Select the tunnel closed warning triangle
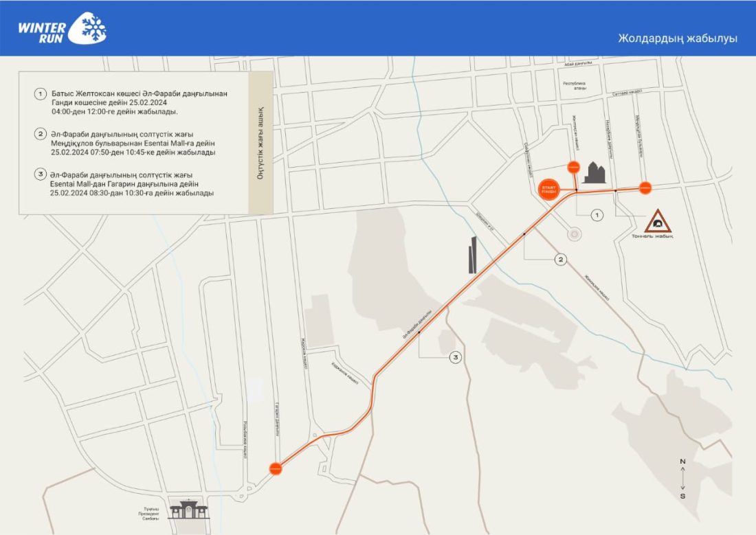Viewport: 756px width, 535px height. tap(658, 222)
